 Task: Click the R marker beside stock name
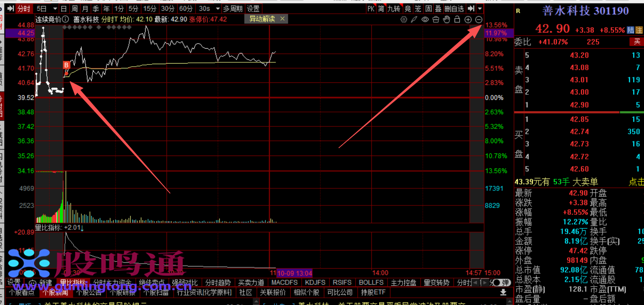point(518,11)
